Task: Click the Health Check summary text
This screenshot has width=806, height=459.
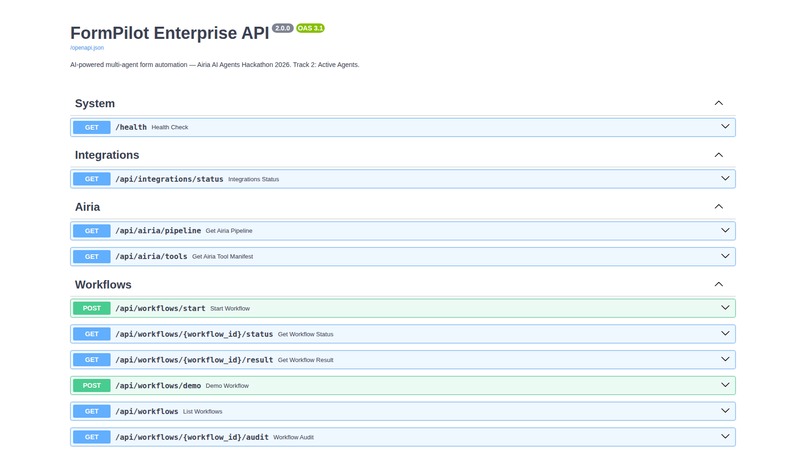Action: pyautogui.click(x=170, y=127)
